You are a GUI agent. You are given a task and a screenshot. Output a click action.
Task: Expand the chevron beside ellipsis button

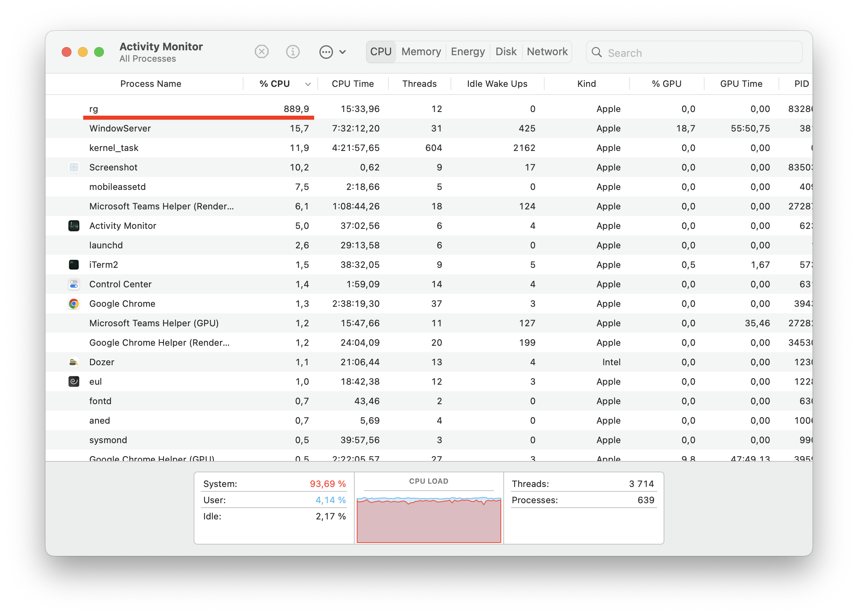tap(343, 52)
